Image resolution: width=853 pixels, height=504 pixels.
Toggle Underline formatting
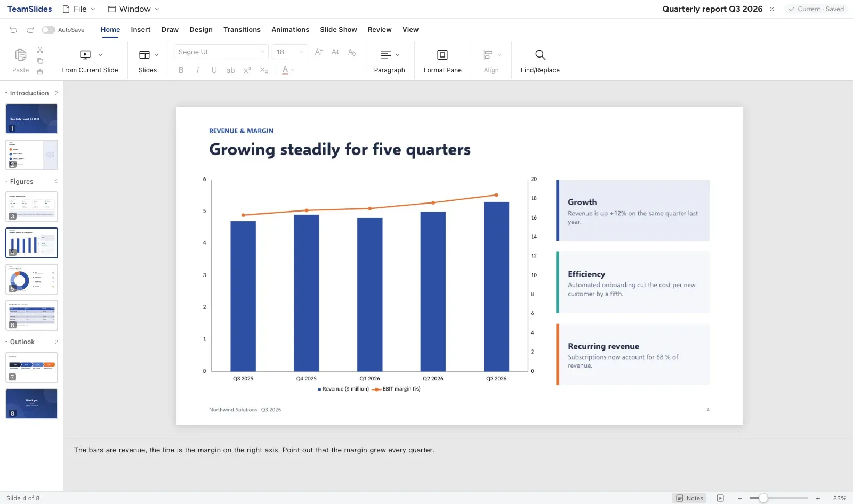point(214,70)
